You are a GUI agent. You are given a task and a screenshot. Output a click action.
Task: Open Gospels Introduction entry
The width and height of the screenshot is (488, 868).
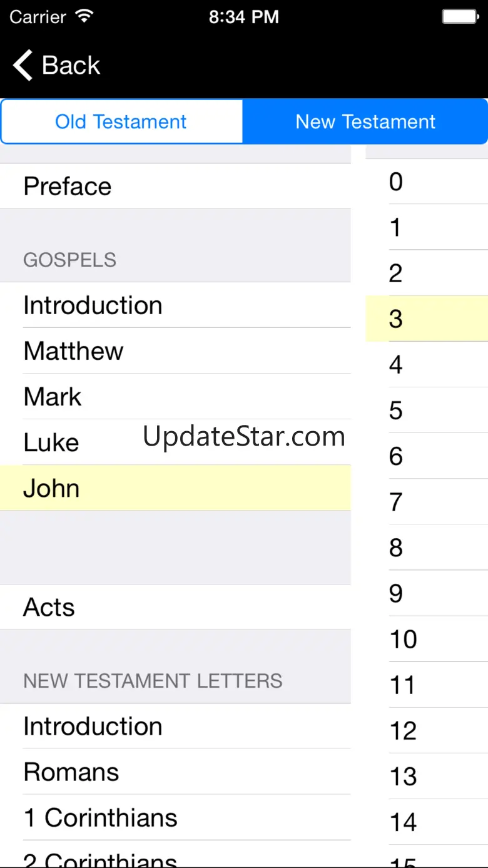click(175, 305)
